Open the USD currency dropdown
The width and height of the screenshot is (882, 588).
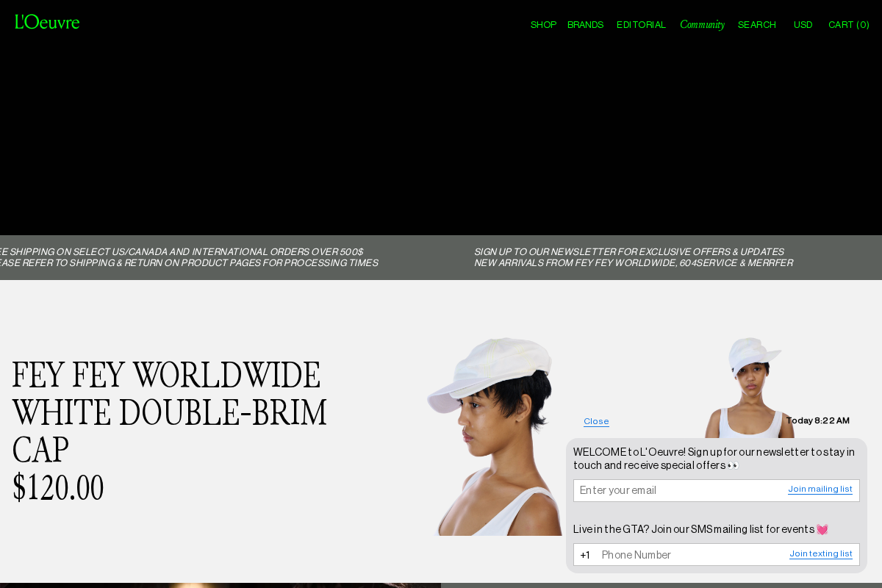coord(803,24)
